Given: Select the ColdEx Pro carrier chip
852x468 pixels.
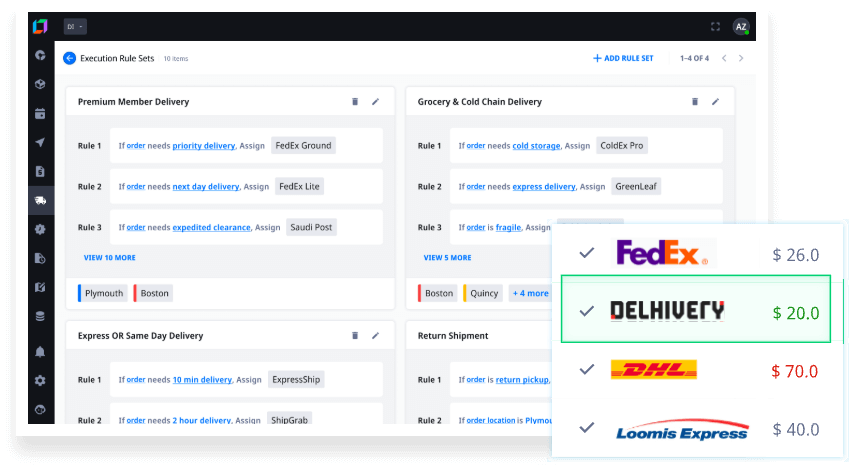Looking at the screenshot, I should click(x=622, y=146).
